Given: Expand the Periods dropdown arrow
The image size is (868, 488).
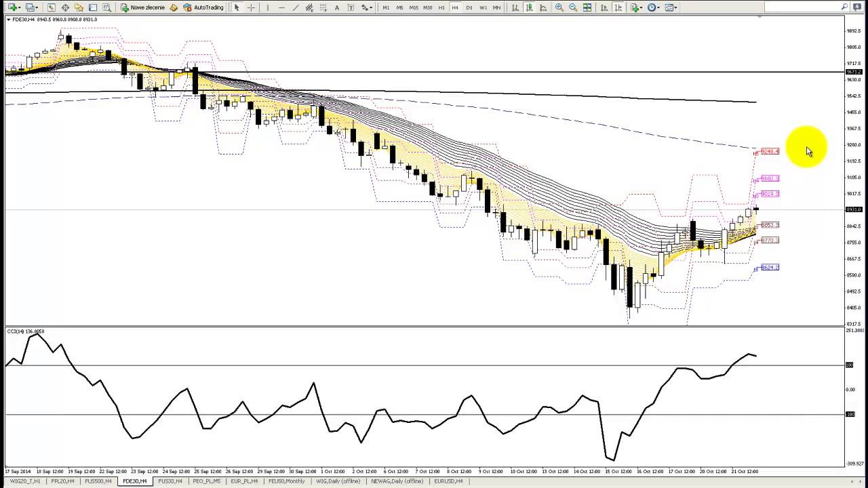Looking at the screenshot, I should click(659, 7).
